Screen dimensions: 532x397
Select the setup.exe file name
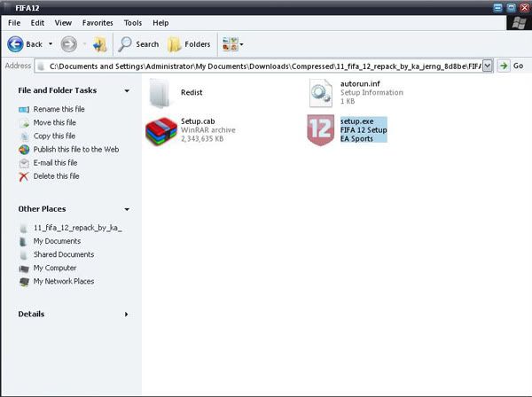pyautogui.click(x=357, y=121)
